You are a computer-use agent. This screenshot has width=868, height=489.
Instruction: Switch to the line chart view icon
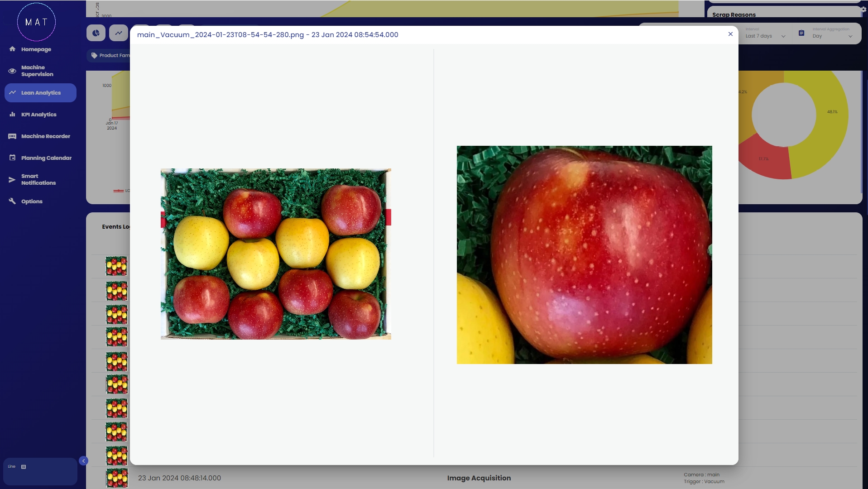click(x=119, y=33)
